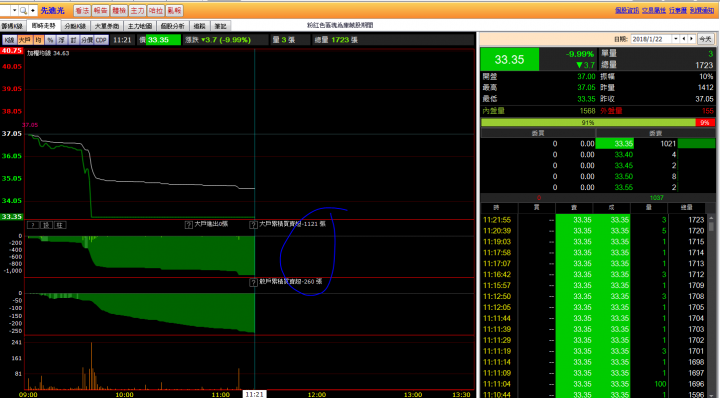Click the 亂報 button
The width and height of the screenshot is (720, 398).
pos(174,11)
